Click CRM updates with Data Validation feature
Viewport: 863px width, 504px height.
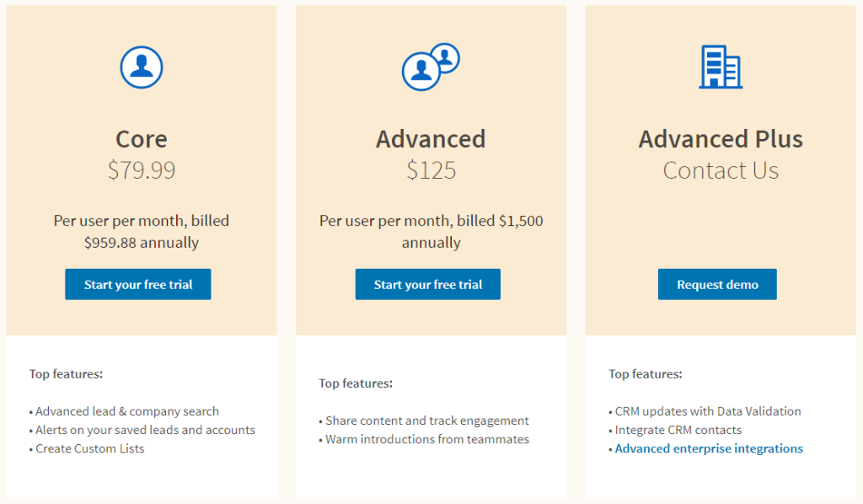[x=705, y=411]
